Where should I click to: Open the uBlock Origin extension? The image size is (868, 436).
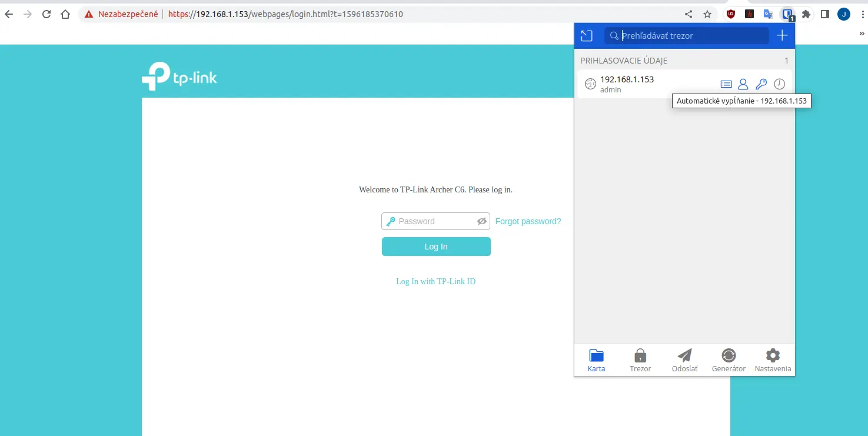731,14
